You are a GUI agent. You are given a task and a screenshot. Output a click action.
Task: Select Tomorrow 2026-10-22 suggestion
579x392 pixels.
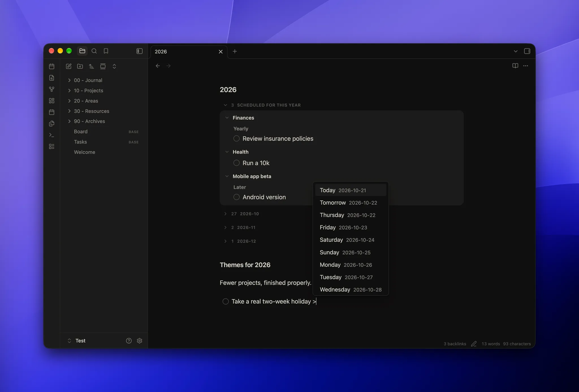pyautogui.click(x=351, y=203)
